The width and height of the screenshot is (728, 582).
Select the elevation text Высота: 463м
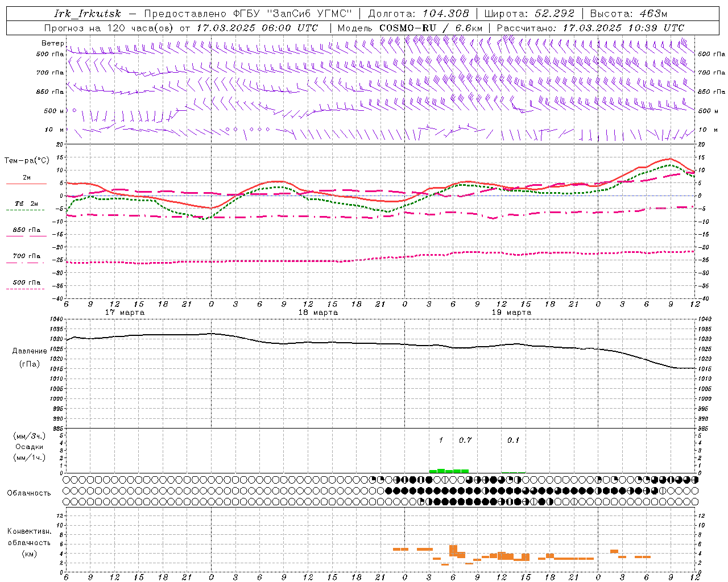pos(628,14)
